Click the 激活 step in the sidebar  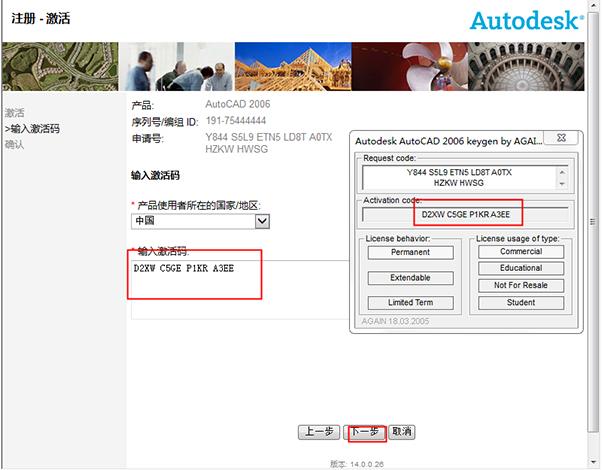point(15,113)
